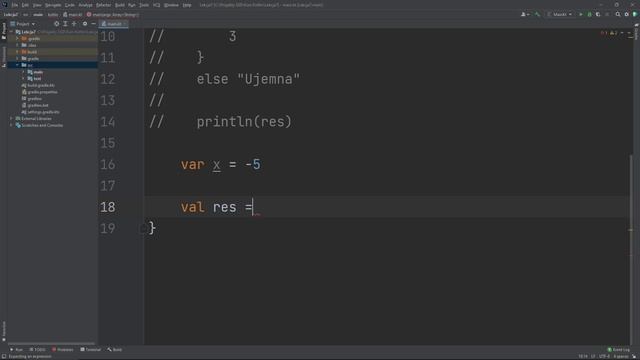
Task: Click line number 16 in gutter
Action: tap(108, 164)
